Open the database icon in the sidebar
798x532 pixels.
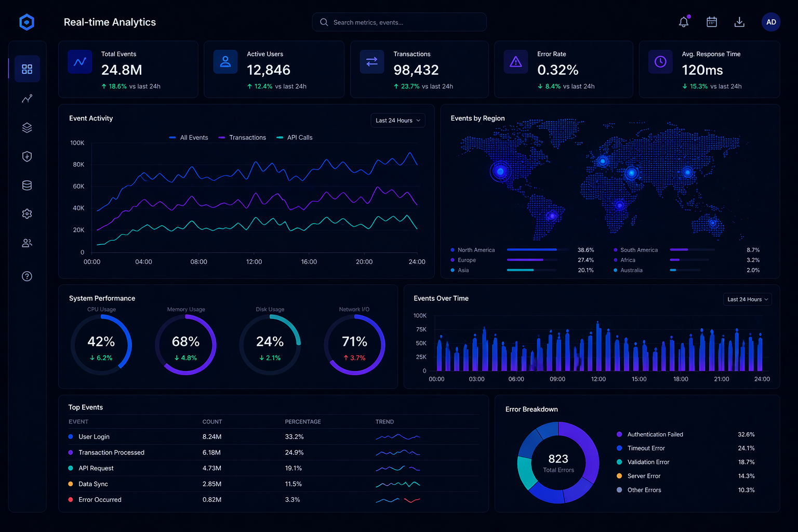pos(27,185)
